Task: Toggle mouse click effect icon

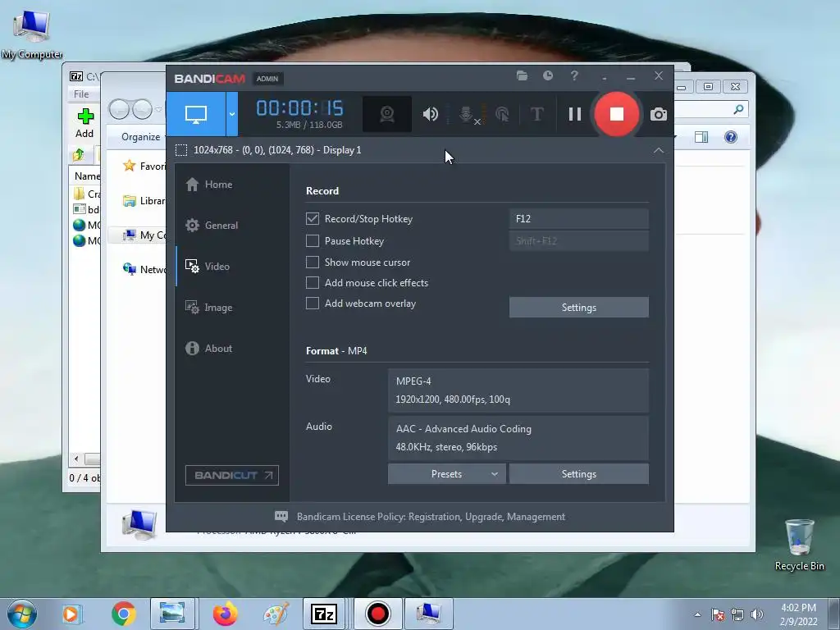Action: (503, 113)
